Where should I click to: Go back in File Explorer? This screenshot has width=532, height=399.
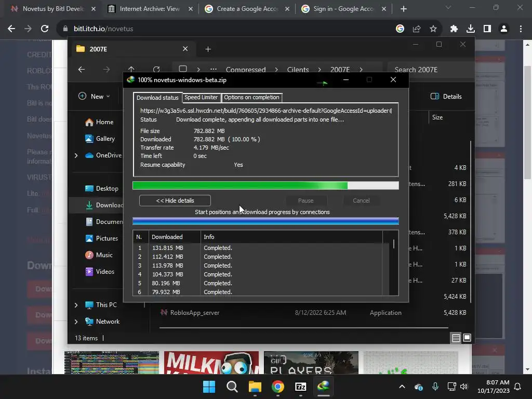pyautogui.click(x=82, y=70)
